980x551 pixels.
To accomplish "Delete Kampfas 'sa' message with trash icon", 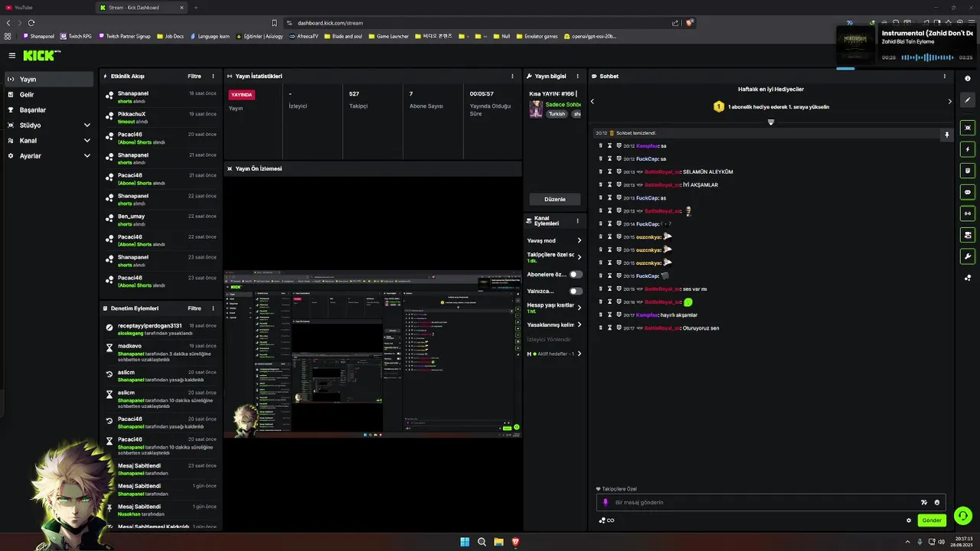I will tap(600, 145).
